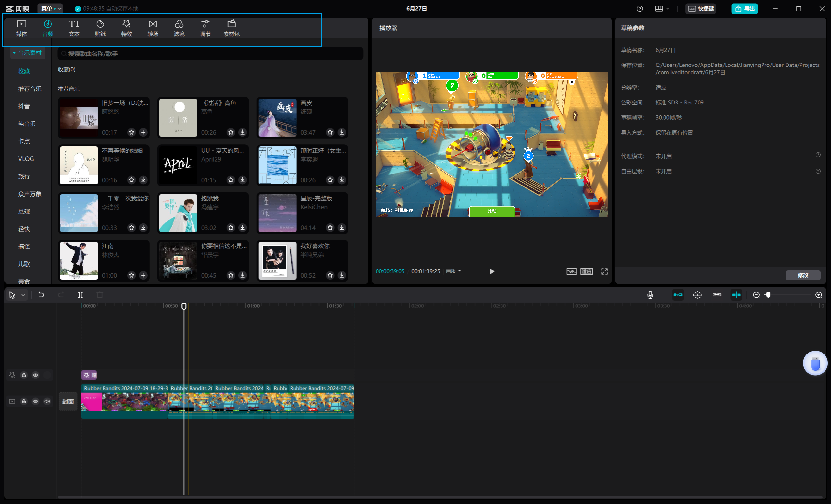Image resolution: width=831 pixels, height=504 pixels.
Task: Open the 画质 quality dropdown
Action: tap(453, 271)
